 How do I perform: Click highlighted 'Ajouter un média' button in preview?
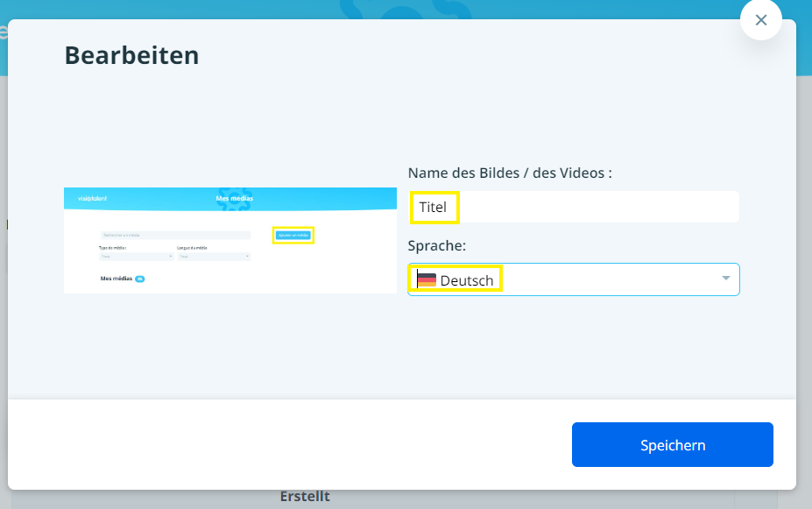pos(293,235)
